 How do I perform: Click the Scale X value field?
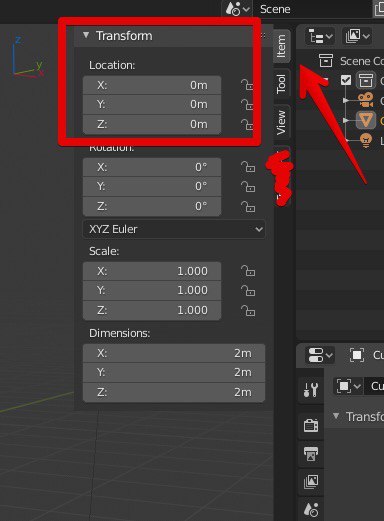pyautogui.click(x=152, y=271)
